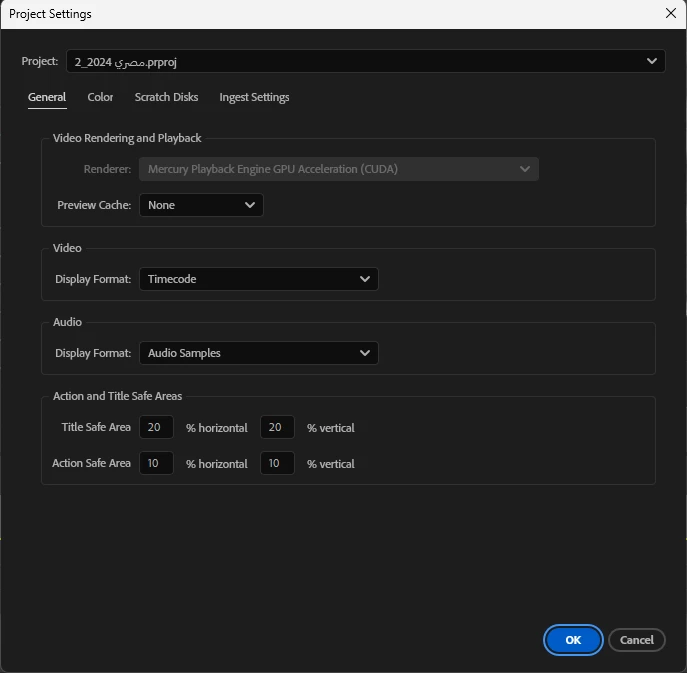Go to the Scratch Disks tab

(x=166, y=97)
